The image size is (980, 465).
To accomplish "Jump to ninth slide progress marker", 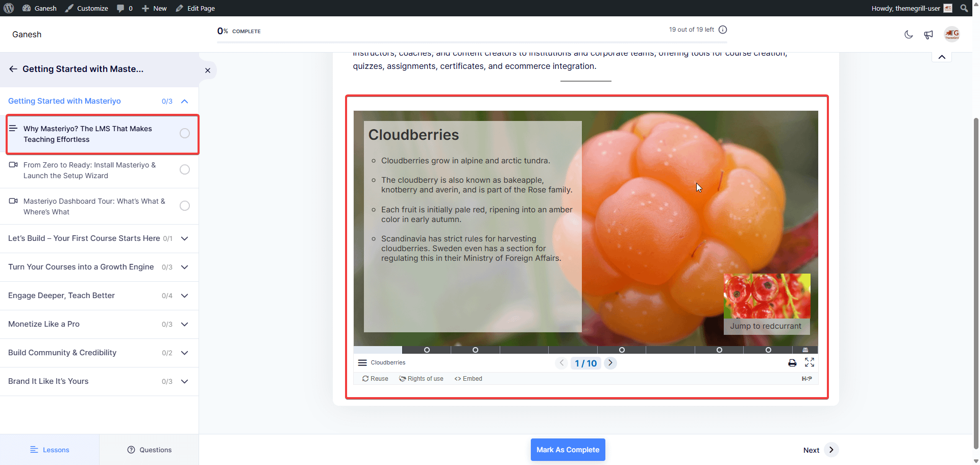I will tap(768, 350).
